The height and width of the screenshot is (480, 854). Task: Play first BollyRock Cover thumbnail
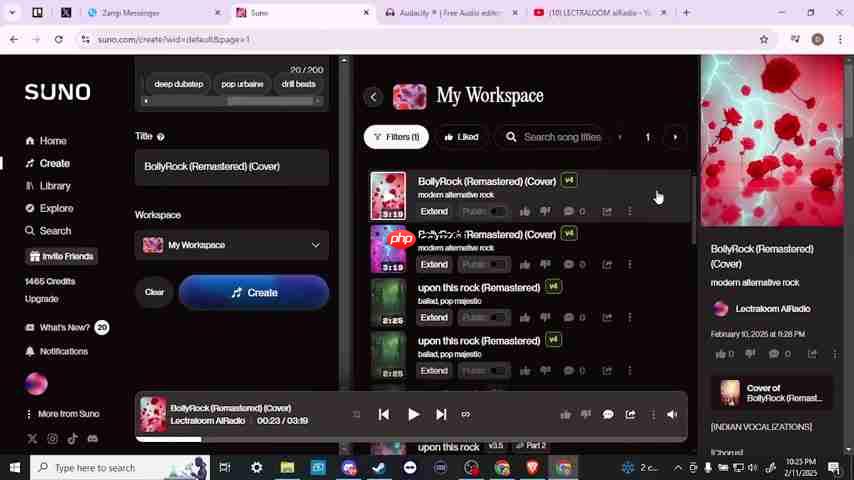pos(388,196)
